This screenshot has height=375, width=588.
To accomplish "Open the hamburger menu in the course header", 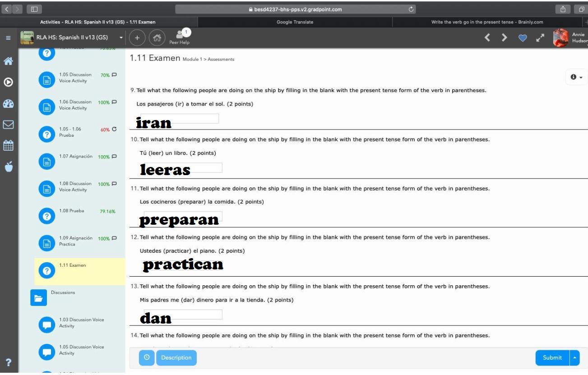I will tap(9, 38).
